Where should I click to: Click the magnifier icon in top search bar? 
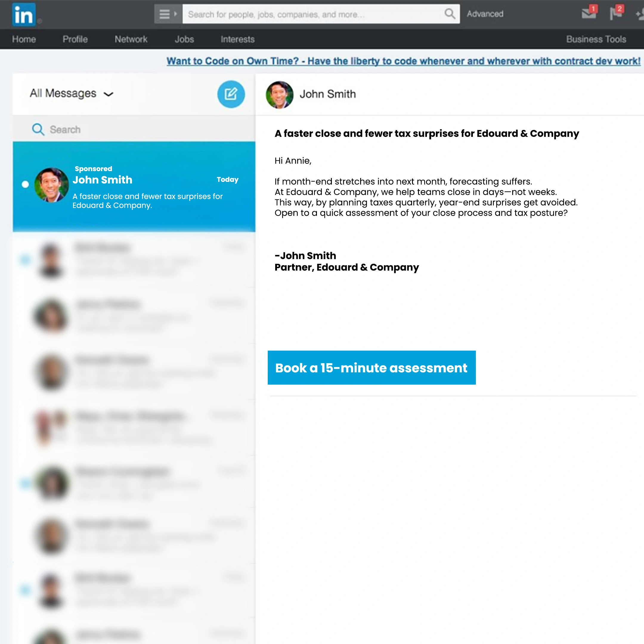click(x=449, y=14)
